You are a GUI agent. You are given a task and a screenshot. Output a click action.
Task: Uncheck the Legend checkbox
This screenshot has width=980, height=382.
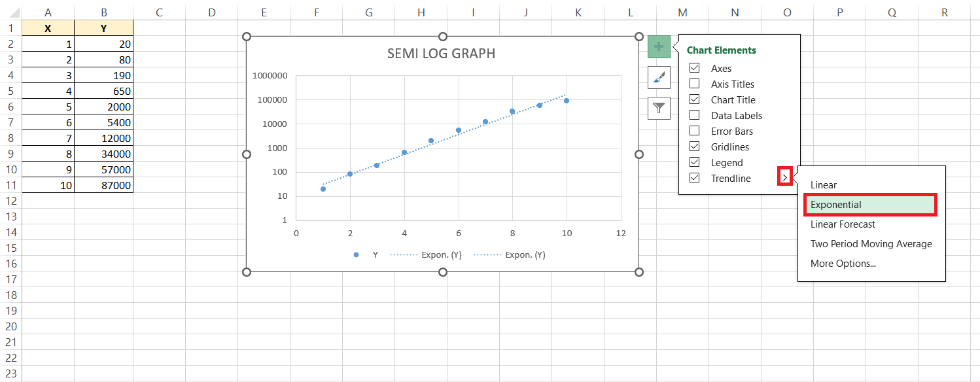(695, 162)
